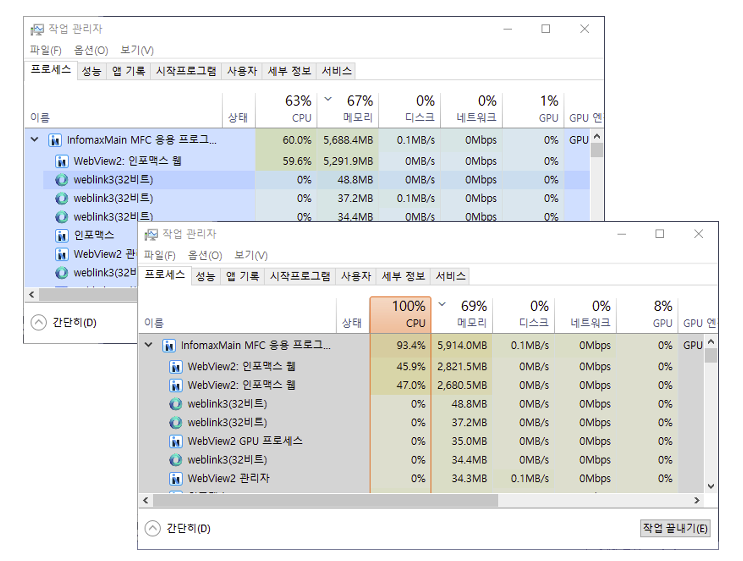This screenshot has height=561, width=743.
Task: Click weblink3 icon on highlighted 48.8MB row, back window
Action: tap(62, 180)
